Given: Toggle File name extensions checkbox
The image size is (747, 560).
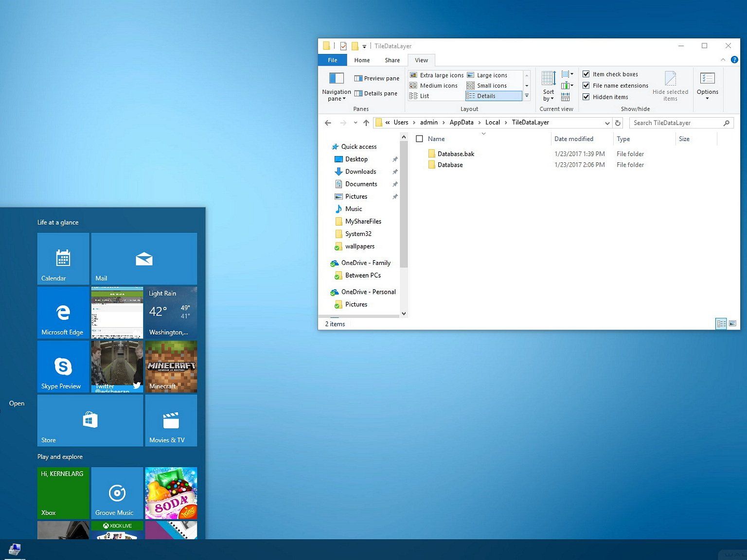Looking at the screenshot, I should (586, 85).
